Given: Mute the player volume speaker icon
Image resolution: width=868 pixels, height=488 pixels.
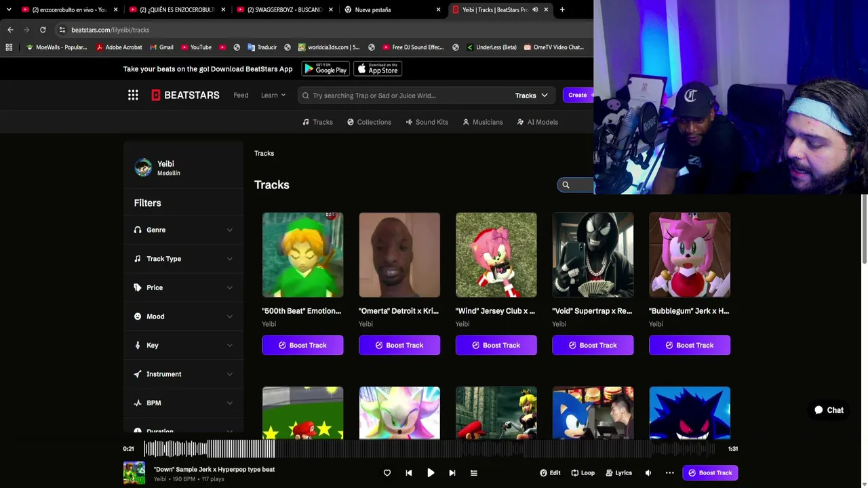Looking at the screenshot, I should tap(648, 473).
